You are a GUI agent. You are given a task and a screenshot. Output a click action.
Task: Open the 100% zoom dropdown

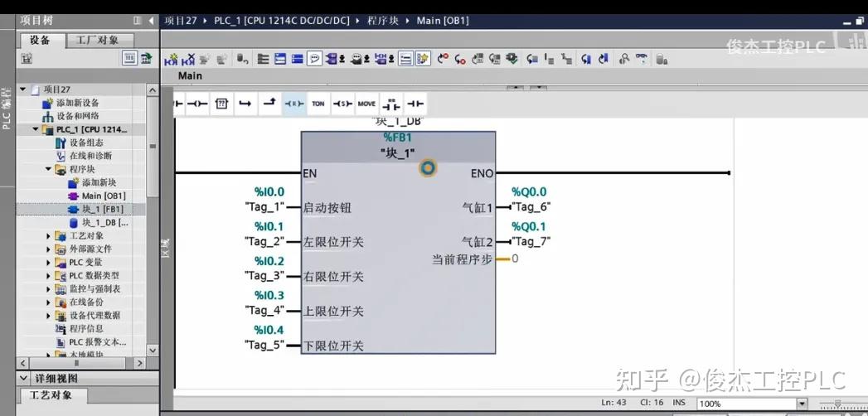[802, 404]
